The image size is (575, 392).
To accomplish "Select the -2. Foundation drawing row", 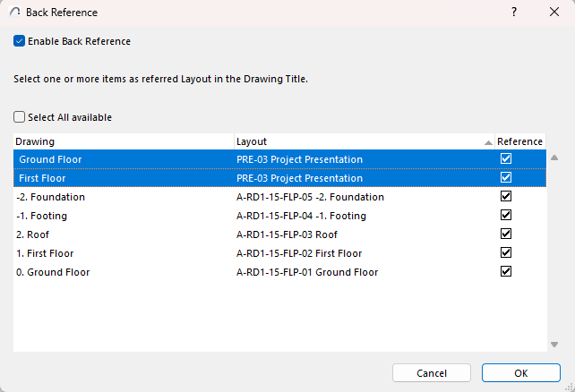I will pos(124,197).
